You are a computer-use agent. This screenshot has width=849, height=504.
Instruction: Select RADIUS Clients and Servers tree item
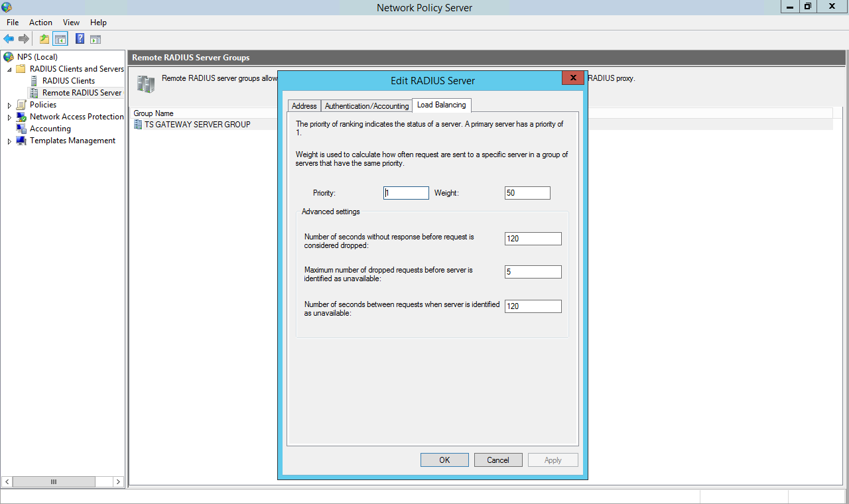pos(77,69)
